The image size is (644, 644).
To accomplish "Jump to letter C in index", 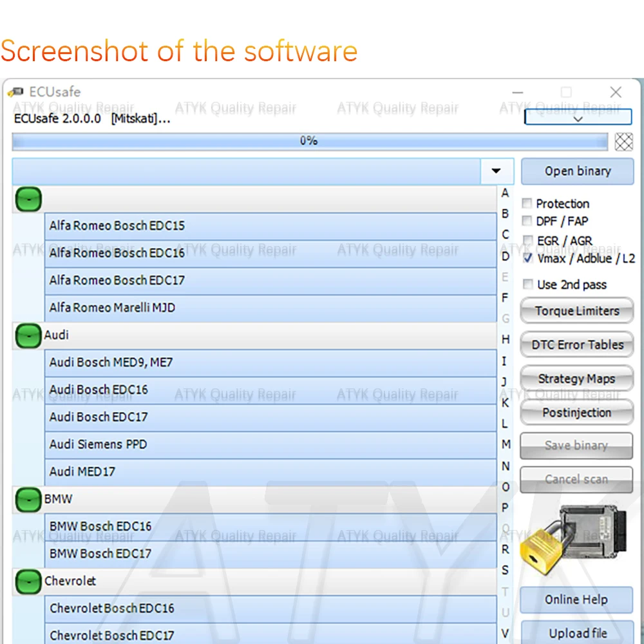I will (x=506, y=235).
